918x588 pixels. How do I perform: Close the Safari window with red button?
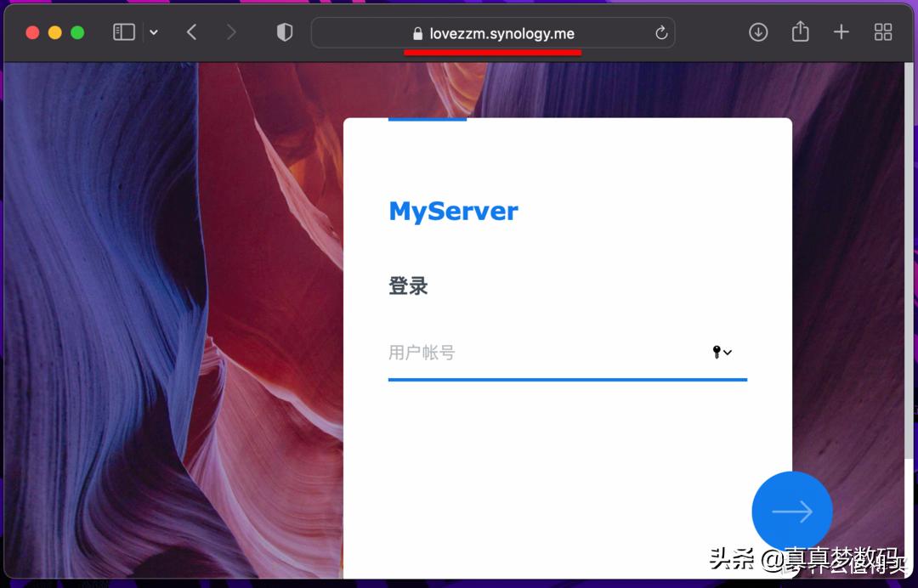click(x=33, y=33)
